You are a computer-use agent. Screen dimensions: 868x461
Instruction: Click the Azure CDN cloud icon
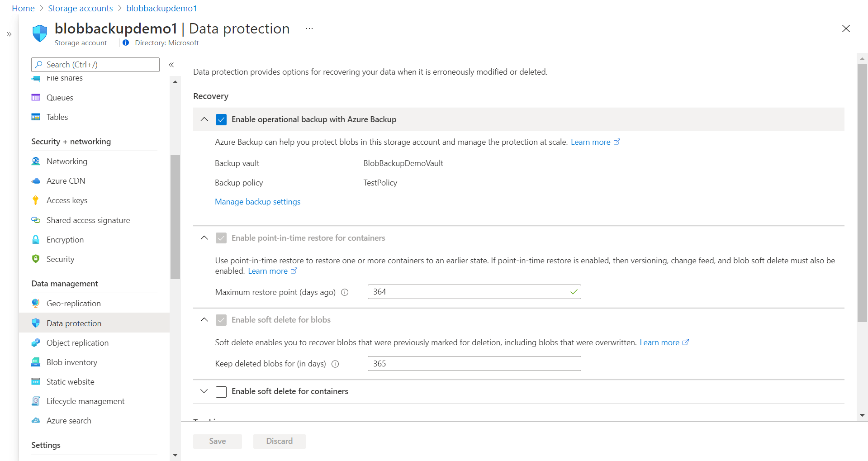click(36, 181)
